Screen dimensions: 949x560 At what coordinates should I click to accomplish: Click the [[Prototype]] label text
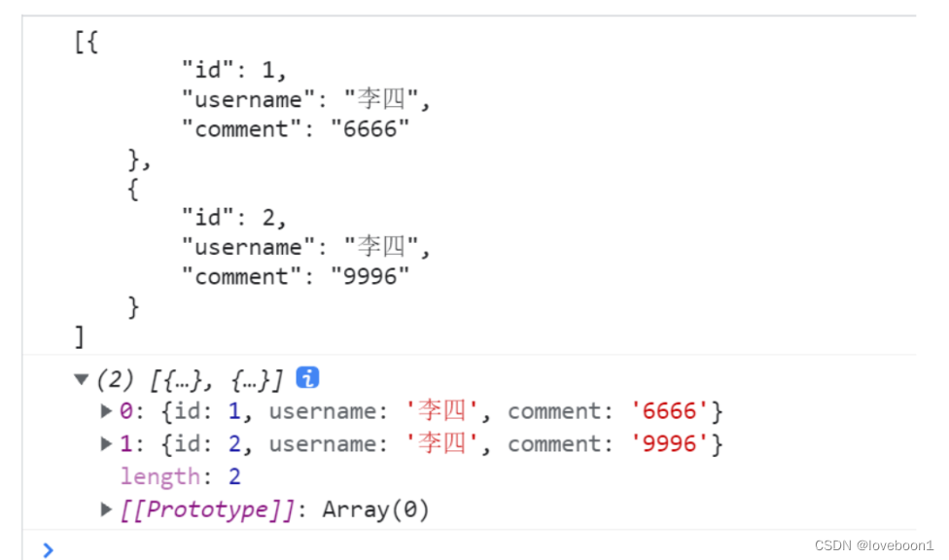tap(207, 509)
